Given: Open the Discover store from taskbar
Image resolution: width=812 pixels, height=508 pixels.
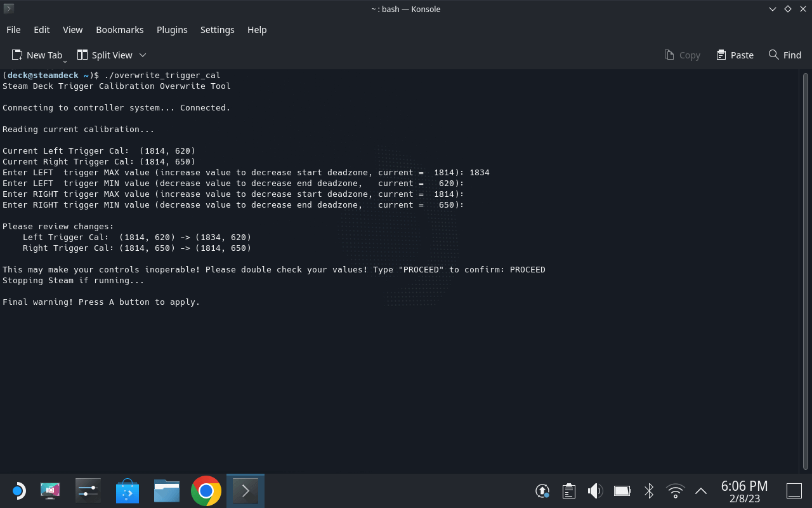Looking at the screenshot, I should tap(128, 491).
